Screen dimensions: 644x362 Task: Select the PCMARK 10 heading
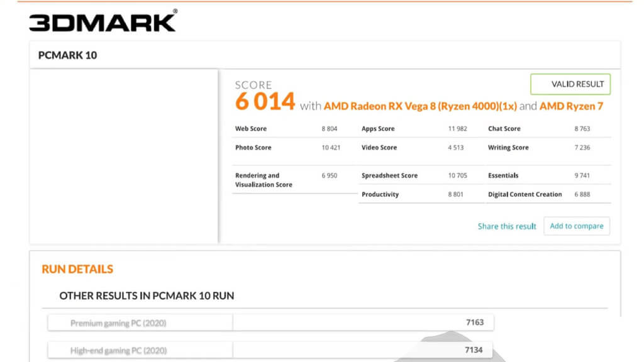[68, 55]
